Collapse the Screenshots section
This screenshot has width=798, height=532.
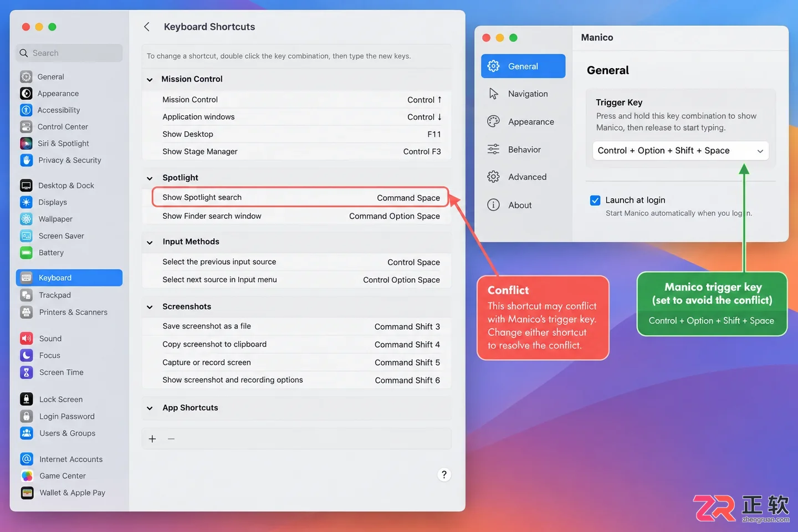click(150, 307)
